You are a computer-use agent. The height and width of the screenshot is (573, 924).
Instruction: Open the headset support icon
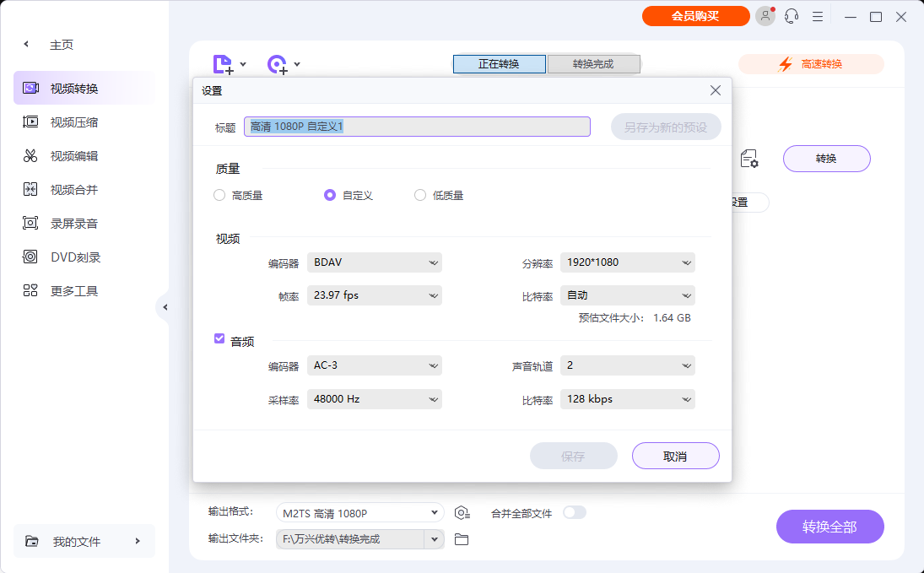pyautogui.click(x=791, y=16)
